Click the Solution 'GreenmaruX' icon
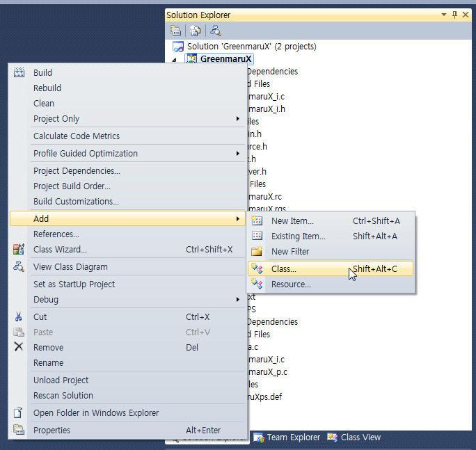 pos(178,47)
